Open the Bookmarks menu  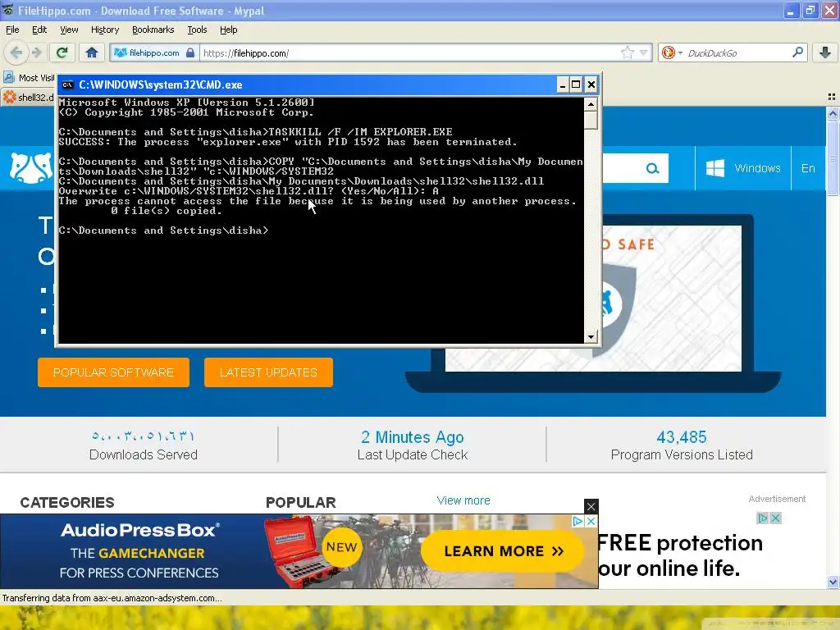click(153, 30)
